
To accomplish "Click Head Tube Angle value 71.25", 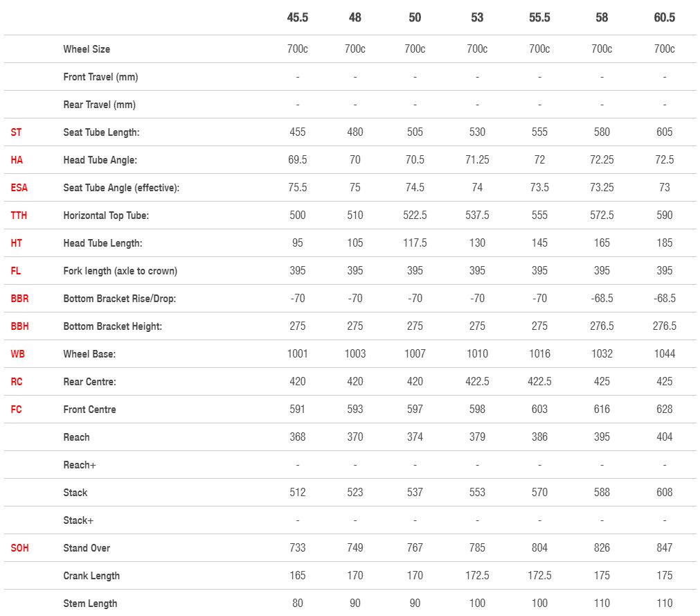I will (x=477, y=160).
